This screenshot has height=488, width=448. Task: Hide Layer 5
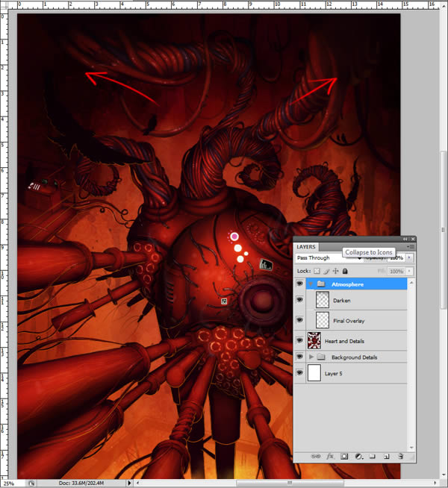[299, 372]
